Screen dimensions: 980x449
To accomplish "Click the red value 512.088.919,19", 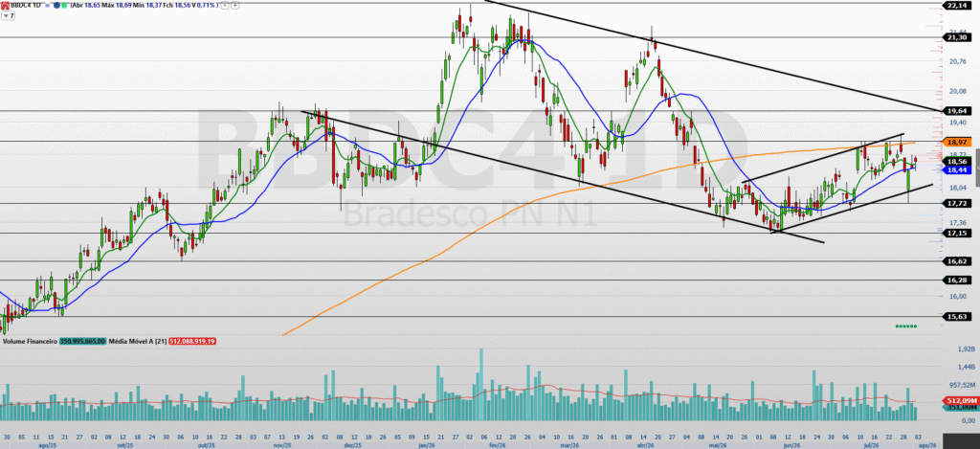I will pos(191,342).
